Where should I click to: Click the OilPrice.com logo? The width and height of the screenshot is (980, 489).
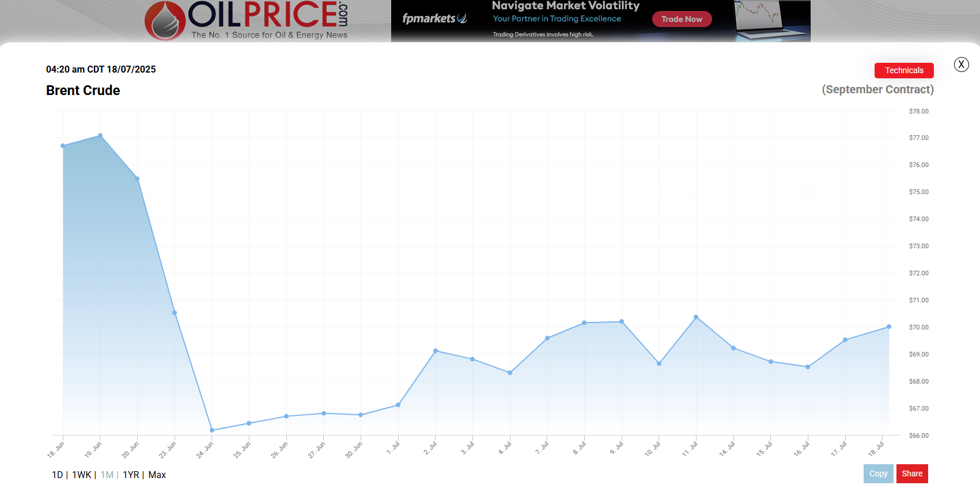coord(247,21)
